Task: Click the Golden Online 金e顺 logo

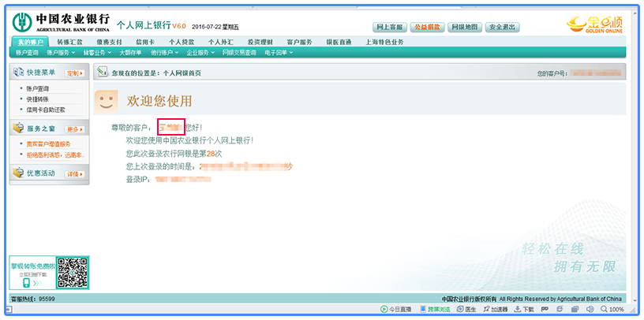Action: click(595, 24)
